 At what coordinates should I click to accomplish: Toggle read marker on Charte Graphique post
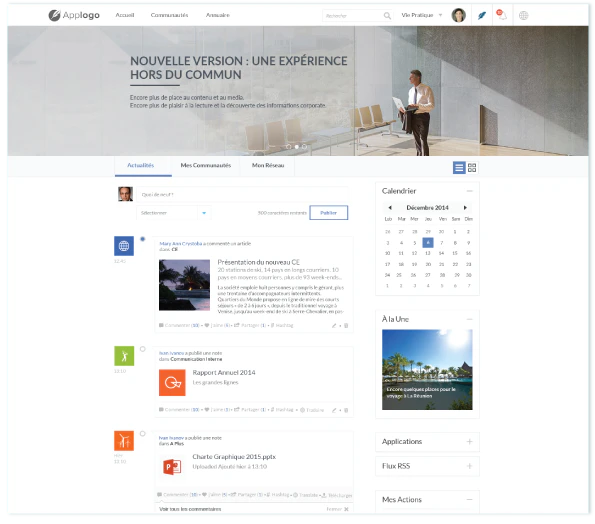[143, 434]
